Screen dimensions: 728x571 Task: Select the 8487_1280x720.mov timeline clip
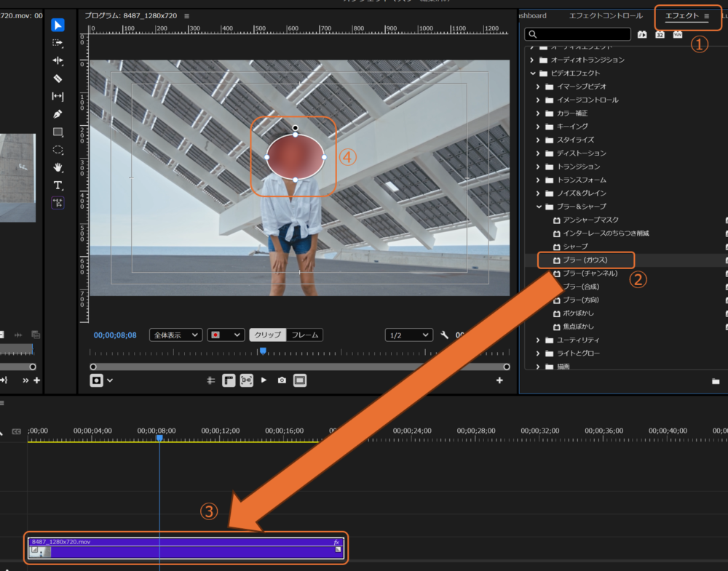[185, 548]
